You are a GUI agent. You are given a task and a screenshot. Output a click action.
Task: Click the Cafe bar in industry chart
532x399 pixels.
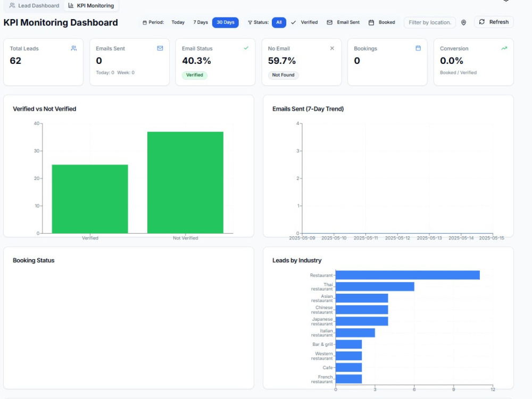tap(349, 368)
